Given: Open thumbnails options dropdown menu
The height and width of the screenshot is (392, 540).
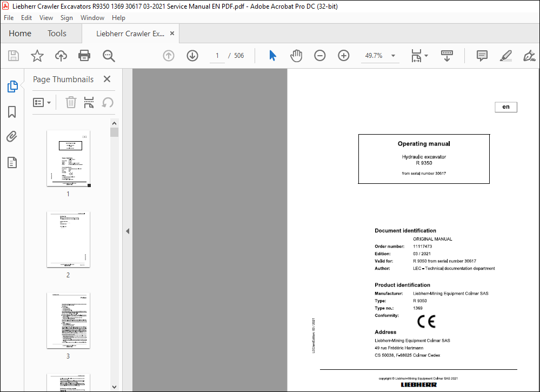Looking at the screenshot, I should click(x=42, y=102).
